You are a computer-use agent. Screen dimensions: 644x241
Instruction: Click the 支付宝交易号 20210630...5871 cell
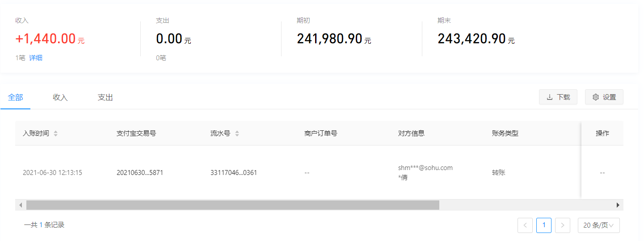pyautogui.click(x=140, y=172)
